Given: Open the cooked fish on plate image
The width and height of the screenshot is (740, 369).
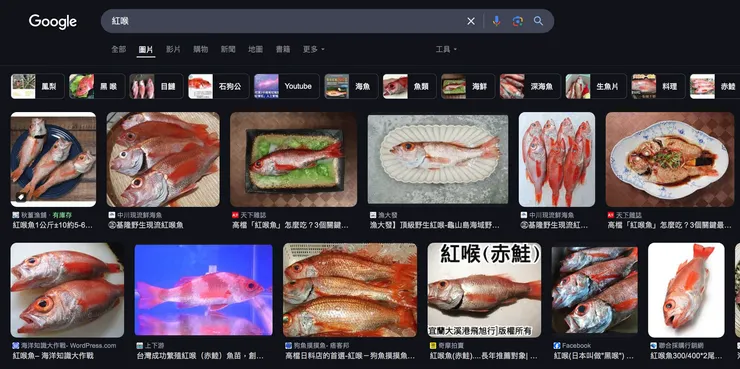Looking at the screenshot, I should [x=669, y=159].
